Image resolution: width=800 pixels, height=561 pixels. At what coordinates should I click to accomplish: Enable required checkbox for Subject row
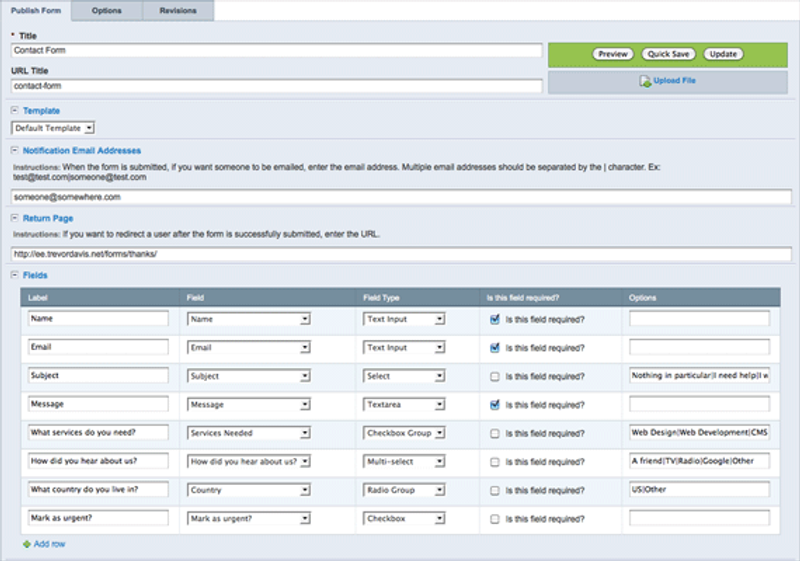click(x=494, y=376)
